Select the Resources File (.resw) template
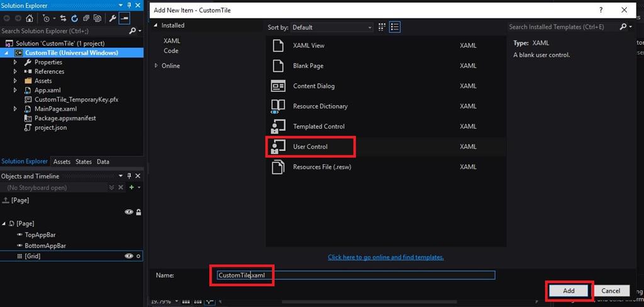This screenshot has height=307, width=644. [386, 167]
